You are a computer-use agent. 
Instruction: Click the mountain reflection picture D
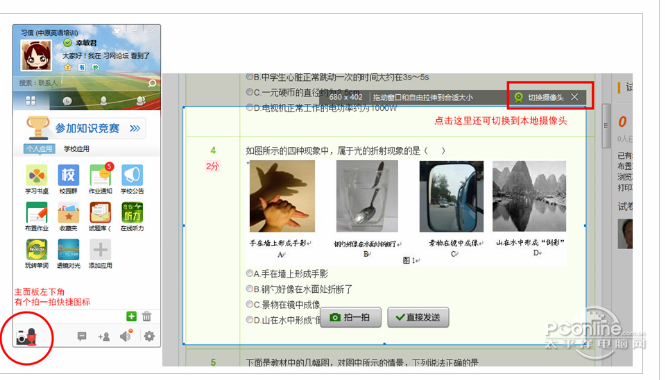click(529, 196)
